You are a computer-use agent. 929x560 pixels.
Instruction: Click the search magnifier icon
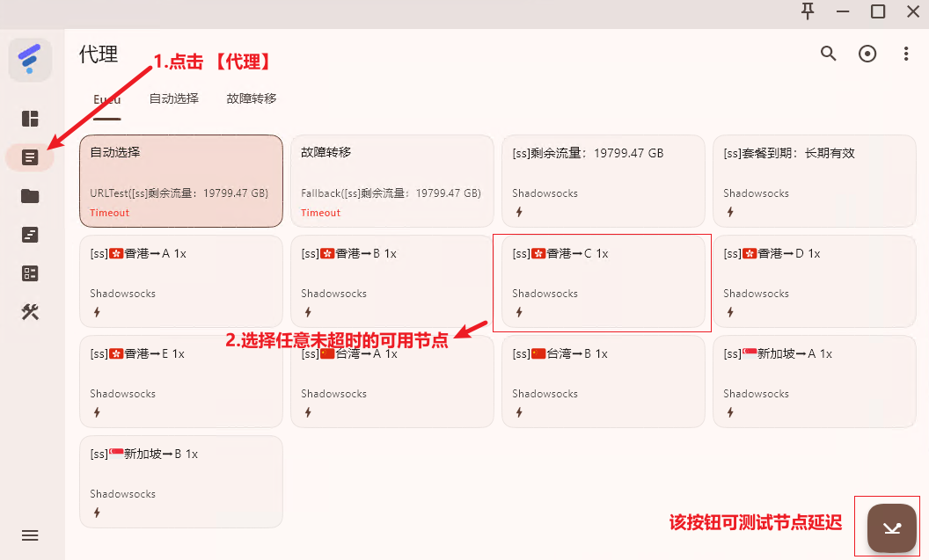[x=828, y=54]
